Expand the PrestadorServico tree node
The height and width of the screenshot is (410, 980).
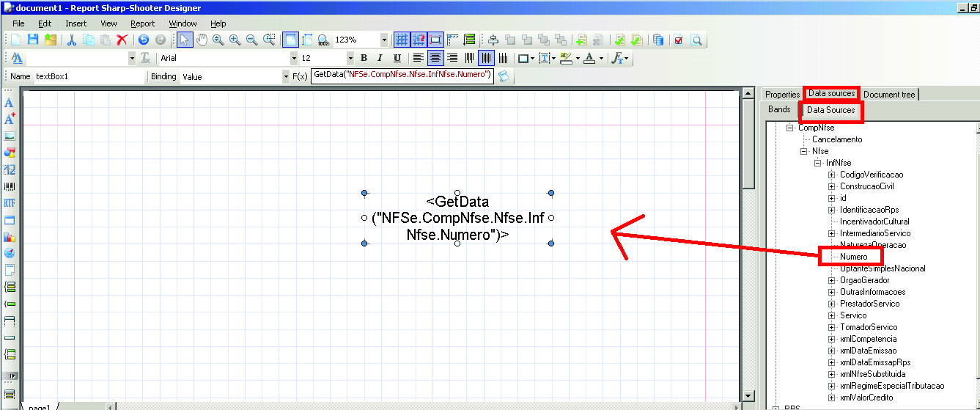[x=832, y=304]
